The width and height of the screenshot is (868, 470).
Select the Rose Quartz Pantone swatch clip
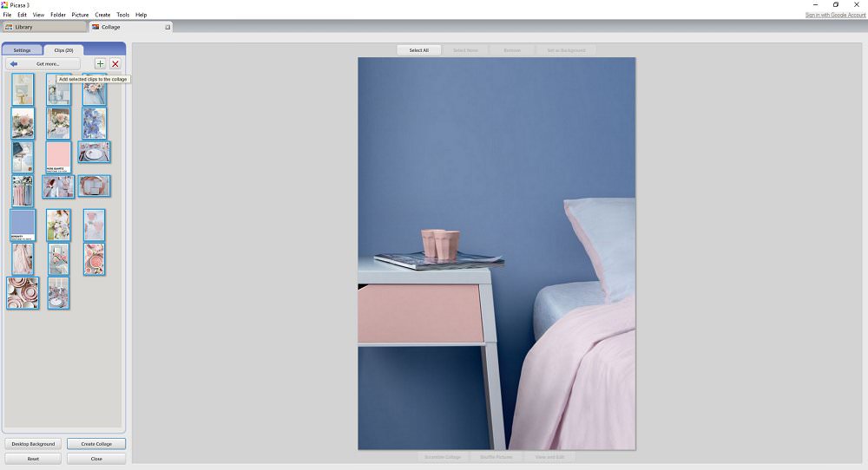[58, 157]
